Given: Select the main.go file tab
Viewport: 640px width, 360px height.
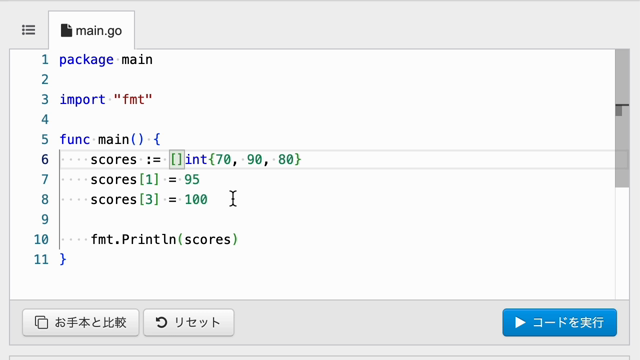Looking at the screenshot, I should [91, 30].
